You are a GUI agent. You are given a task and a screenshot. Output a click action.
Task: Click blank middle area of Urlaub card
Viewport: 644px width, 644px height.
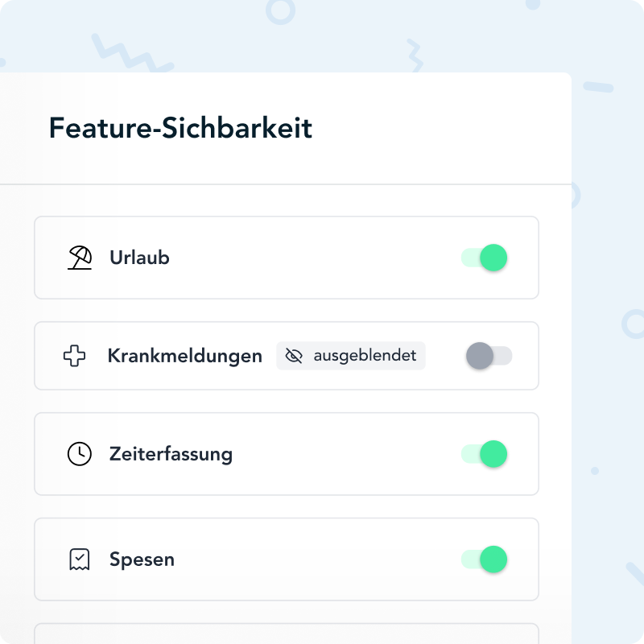[x=314, y=258]
